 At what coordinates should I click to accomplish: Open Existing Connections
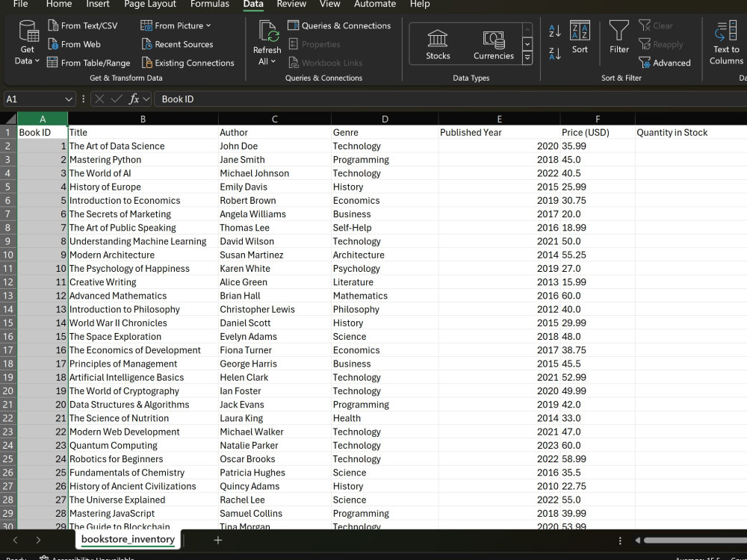click(x=187, y=63)
